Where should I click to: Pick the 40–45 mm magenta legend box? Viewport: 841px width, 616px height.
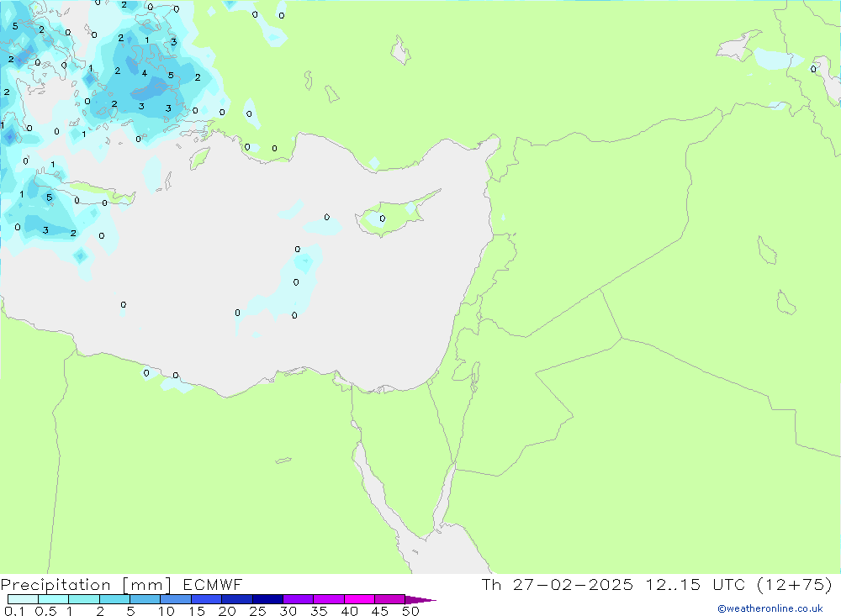click(x=359, y=599)
